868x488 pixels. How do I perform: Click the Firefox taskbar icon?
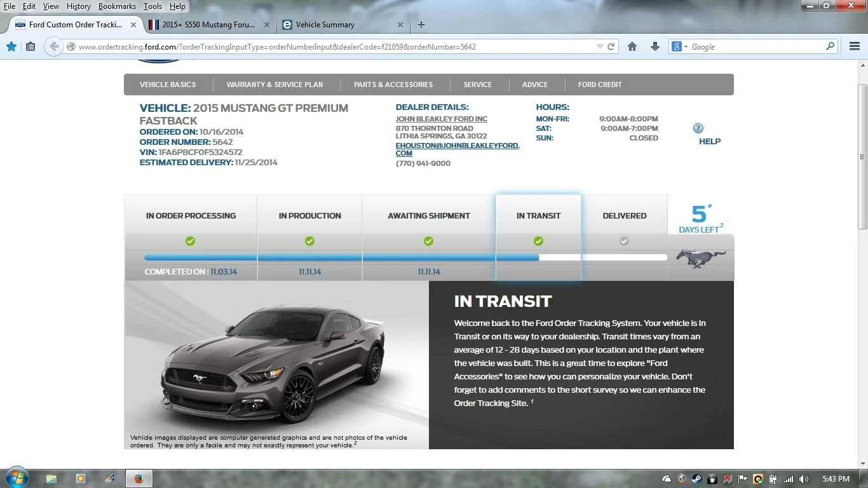pyautogui.click(x=139, y=478)
